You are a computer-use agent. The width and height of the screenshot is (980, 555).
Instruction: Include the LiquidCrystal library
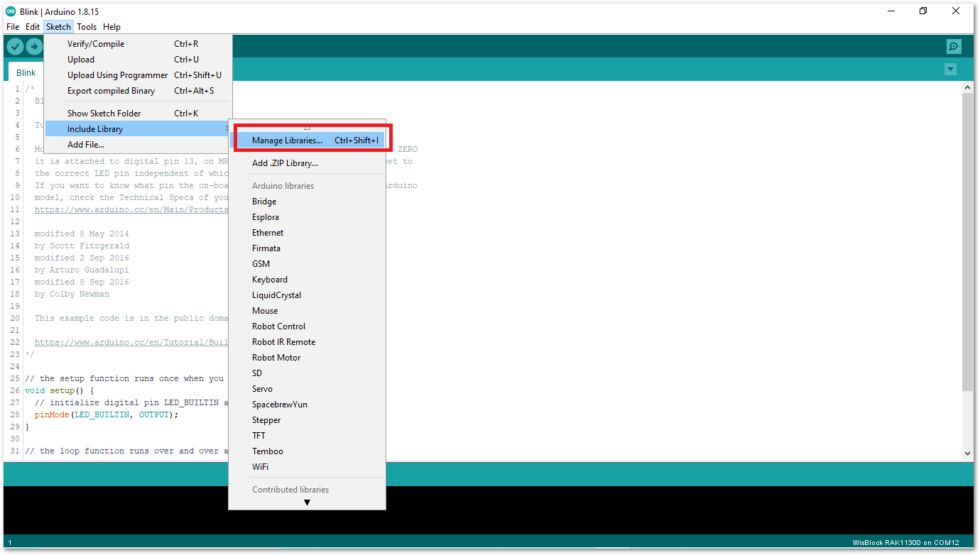tap(307, 295)
